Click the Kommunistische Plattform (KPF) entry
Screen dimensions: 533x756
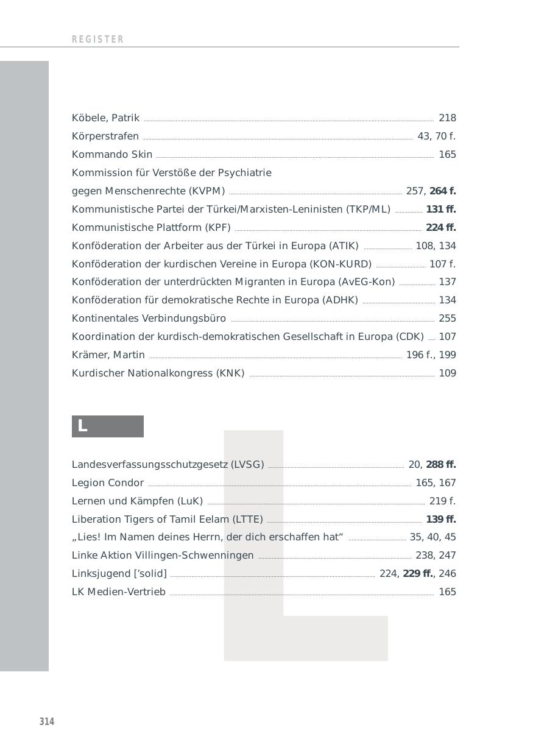point(151,228)
